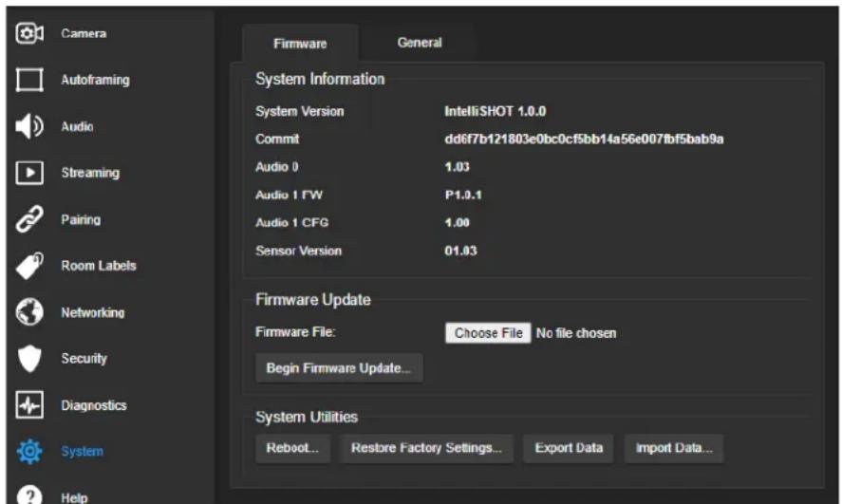Select the IntelliSHOT 1.0.0 version text
Image resolution: width=842 pixels, height=504 pixels.
pyautogui.click(x=496, y=111)
